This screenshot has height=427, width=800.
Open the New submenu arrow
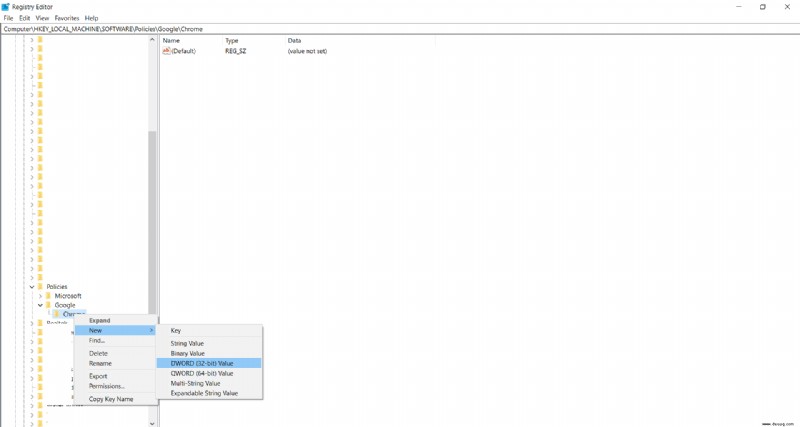(x=152, y=331)
